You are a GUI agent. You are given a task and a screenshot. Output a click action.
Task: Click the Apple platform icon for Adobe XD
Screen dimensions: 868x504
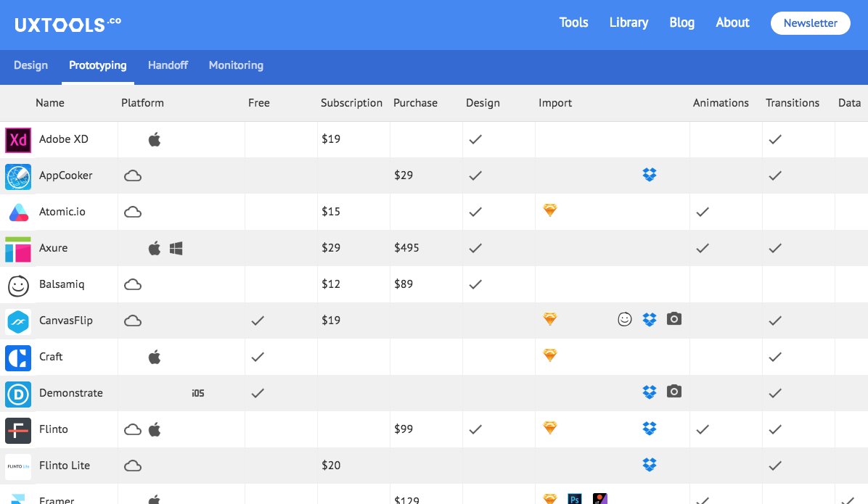point(155,139)
